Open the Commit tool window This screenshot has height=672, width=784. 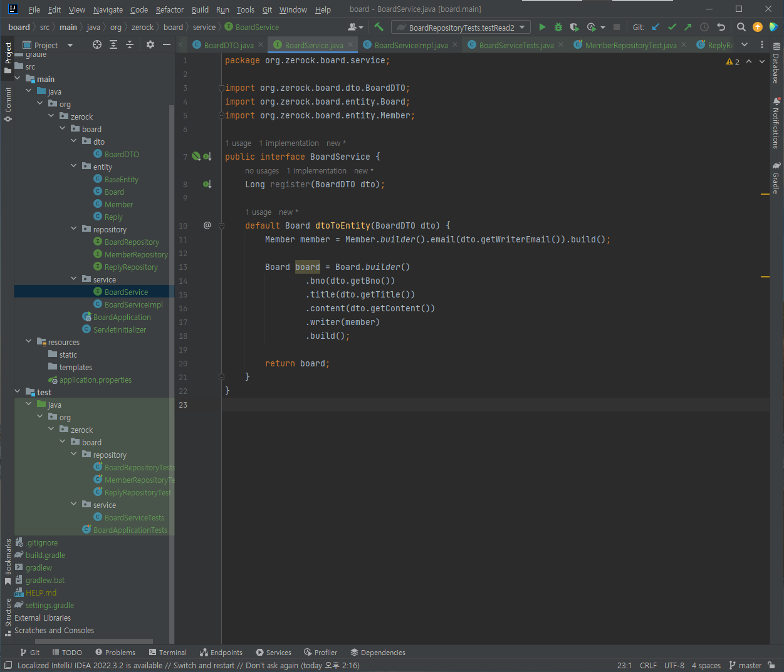pos(8,104)
